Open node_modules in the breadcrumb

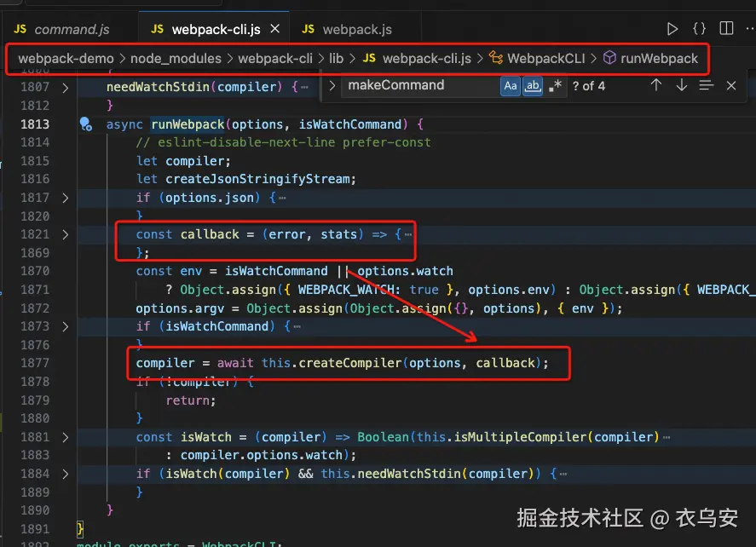coord(176,58)
